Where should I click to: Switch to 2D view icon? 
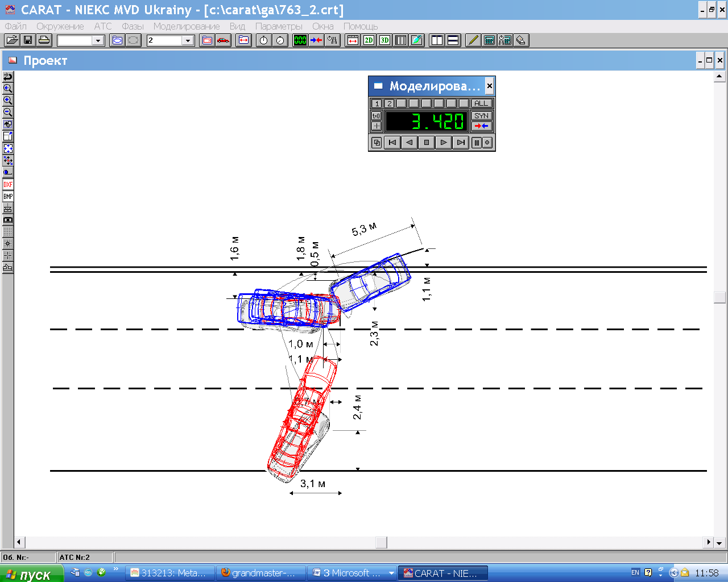click(369, 40)
